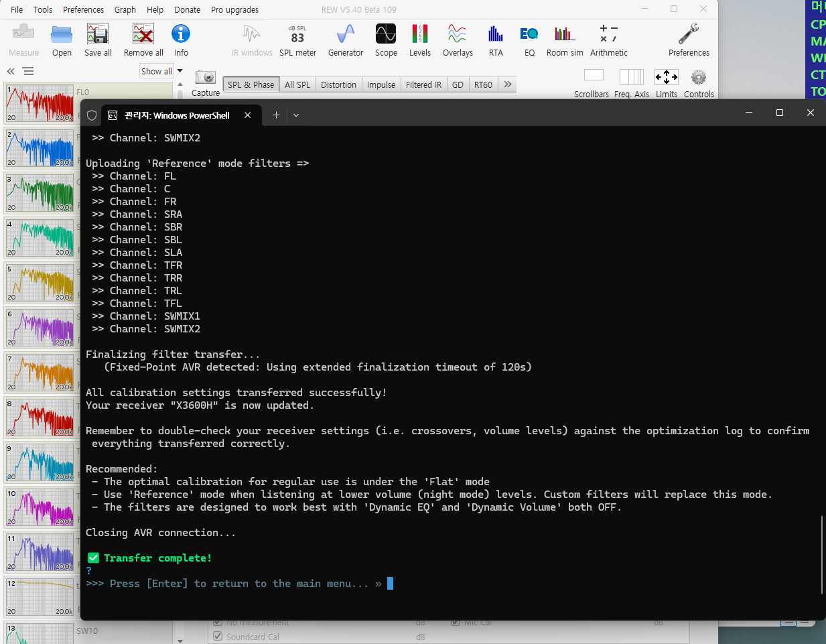The width and height of the screenshot is (826, 644).
Task: Click the Remove all button
Action: 143,40
